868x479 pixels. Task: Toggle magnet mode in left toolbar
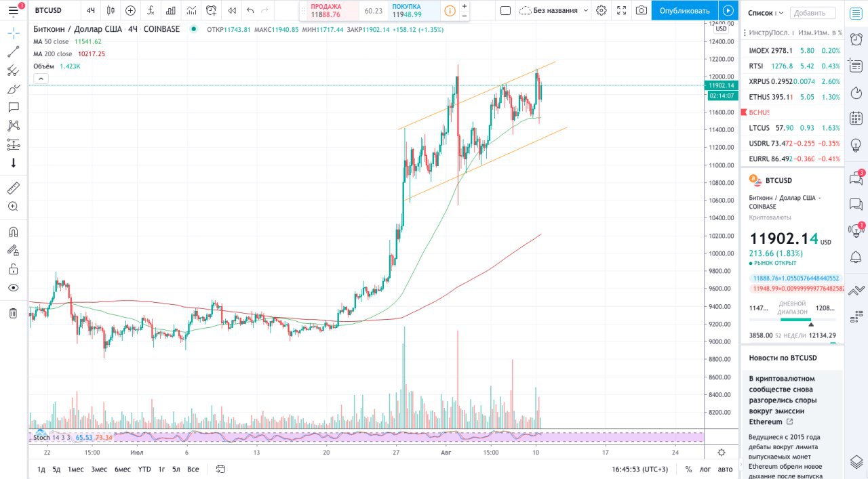click(13, 232)
